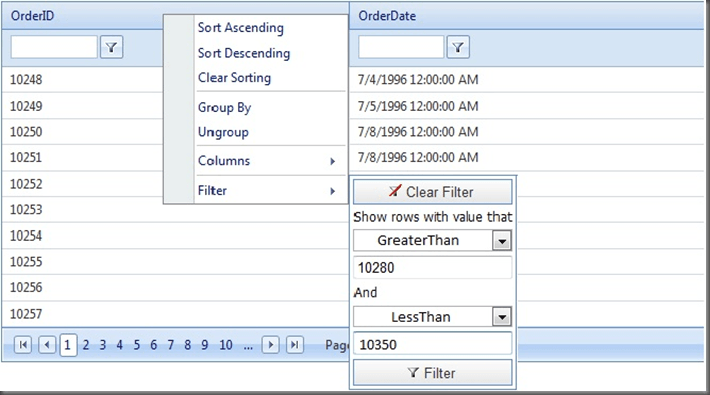The image size is (710, 395).
Task: Focus the OrderDate filter text box
Action: (x=401, y=47)
